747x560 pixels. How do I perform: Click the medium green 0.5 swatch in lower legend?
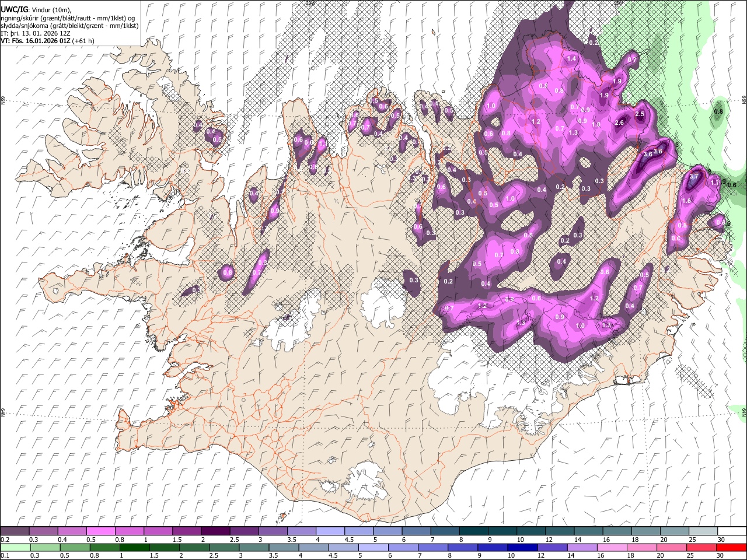point(74,547)
